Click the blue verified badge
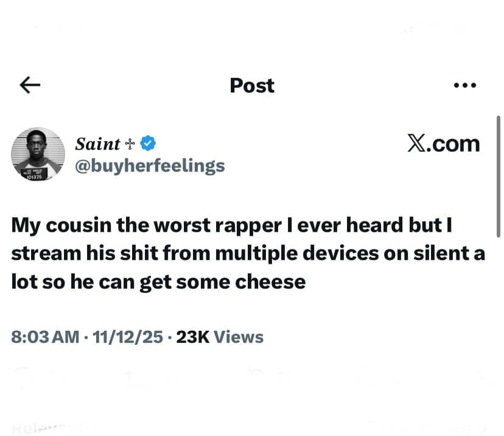Viewport: 504px width, 436px height. (149, 144)
